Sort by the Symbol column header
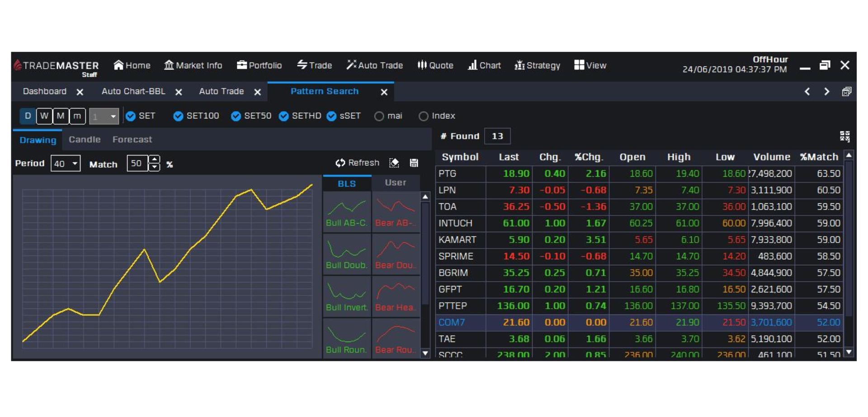The image size is (868, 417). [x=460, y=157]
